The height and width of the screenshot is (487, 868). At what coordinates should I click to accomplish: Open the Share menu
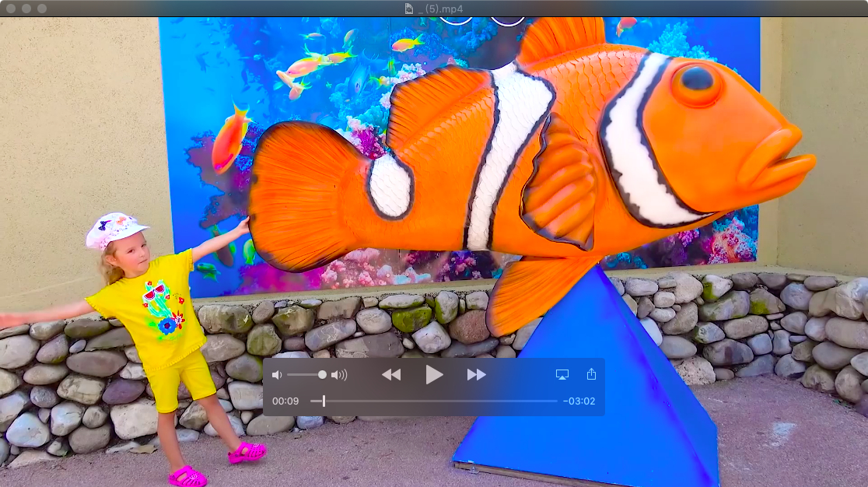(591, 374)
